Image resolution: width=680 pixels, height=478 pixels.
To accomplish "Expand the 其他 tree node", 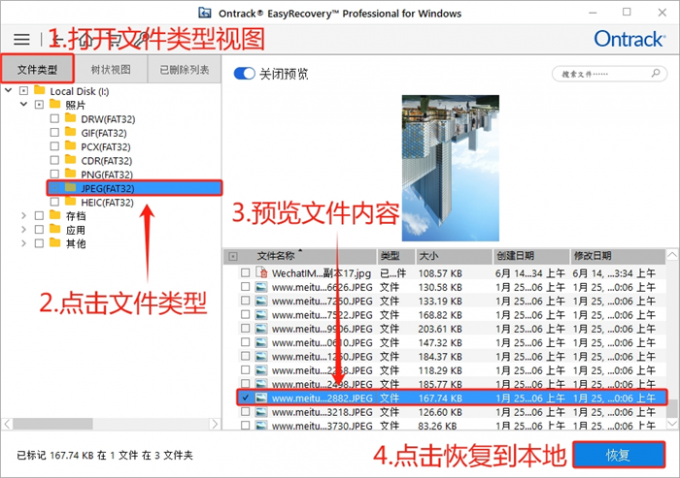I will [x=24, y=243].
